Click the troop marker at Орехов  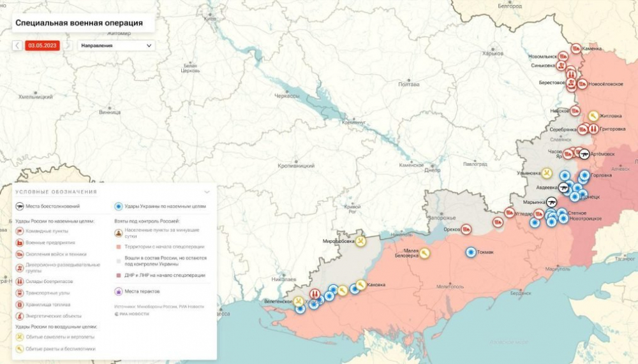point(467,228)
